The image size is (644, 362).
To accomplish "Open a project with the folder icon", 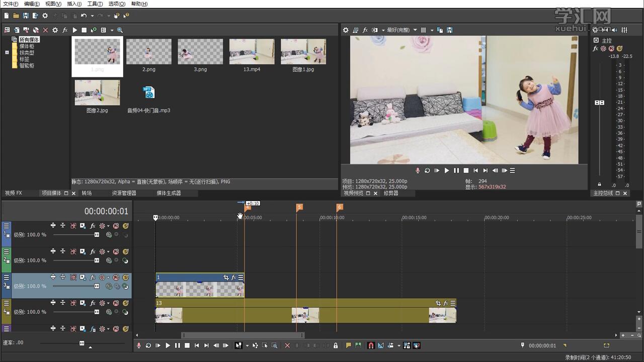I will [16, 16].
